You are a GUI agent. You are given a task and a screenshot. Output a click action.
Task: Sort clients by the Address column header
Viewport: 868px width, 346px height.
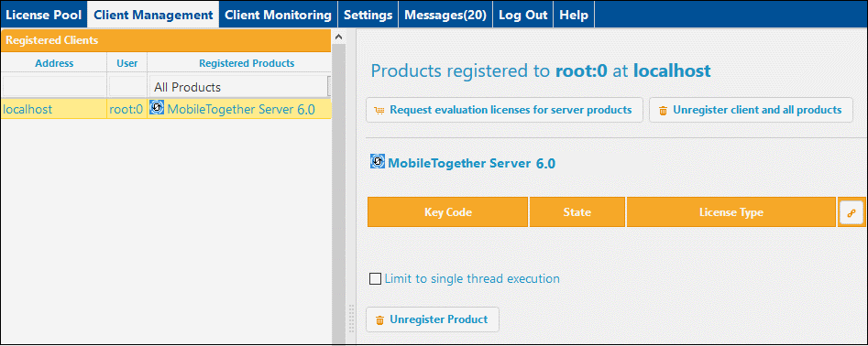[54, 63]
